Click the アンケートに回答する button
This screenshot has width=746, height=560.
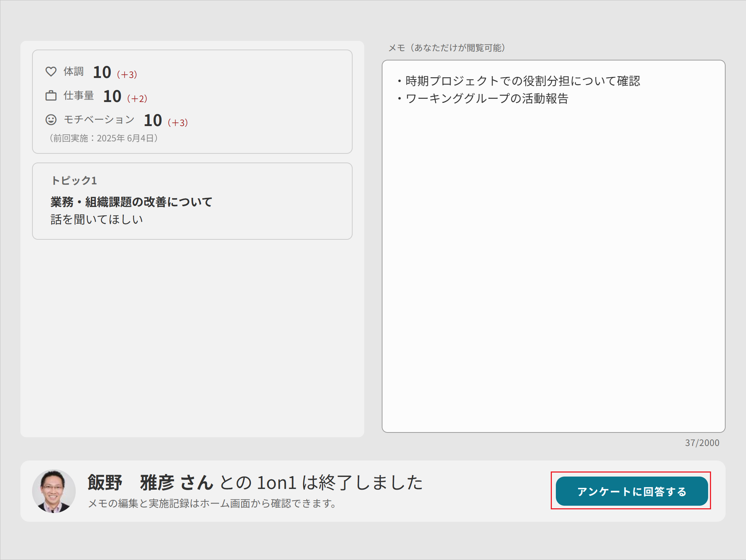pos(631,492)
